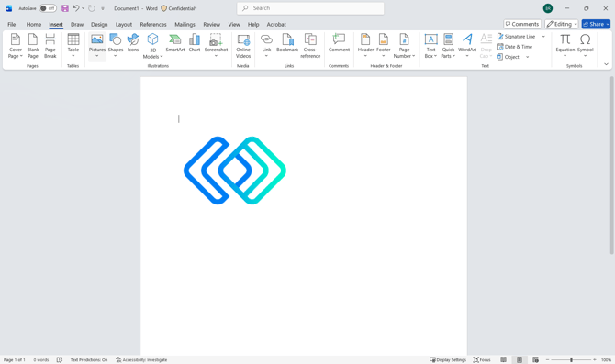Open Accessibility: Investigate checker
The width and height of the screenshot is (615, 364).
[x=141, y=359]
